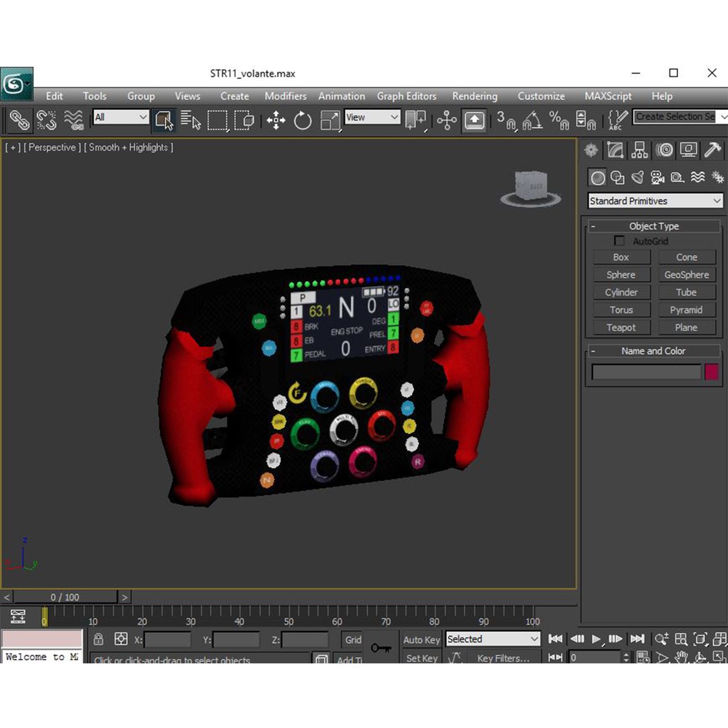Open Select by Name list icon
Image resolution: width=728 pixels, height=728 pixels.
(x=190, y=120)
